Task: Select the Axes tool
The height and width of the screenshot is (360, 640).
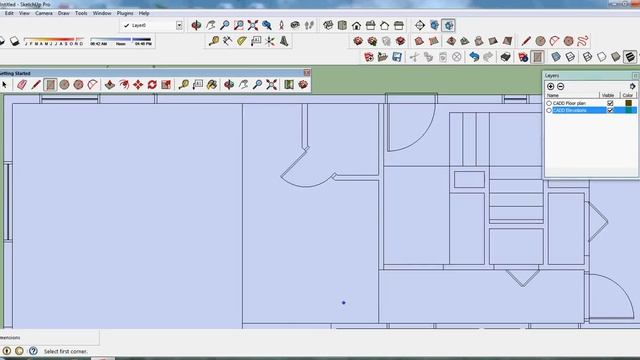Action: pyautogui.click(x=270, y=41)
